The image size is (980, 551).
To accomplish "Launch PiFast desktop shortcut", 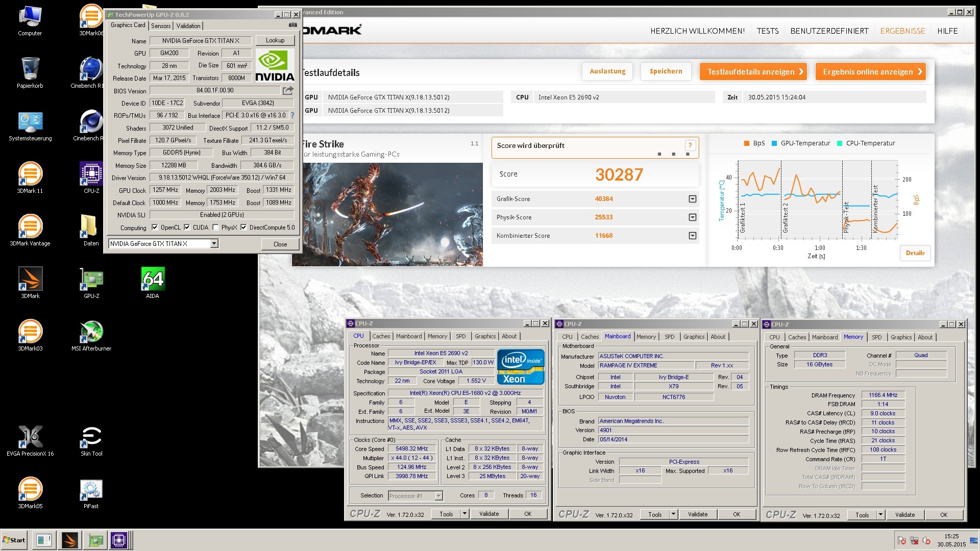I will point(91,493).
